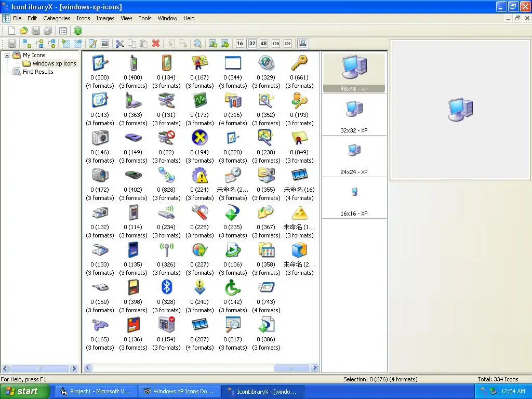The image size is (532, 399).
Task: Select the 24x24 - XP format thumbnail
Action: pyautogui.click(x=354, y=157)
